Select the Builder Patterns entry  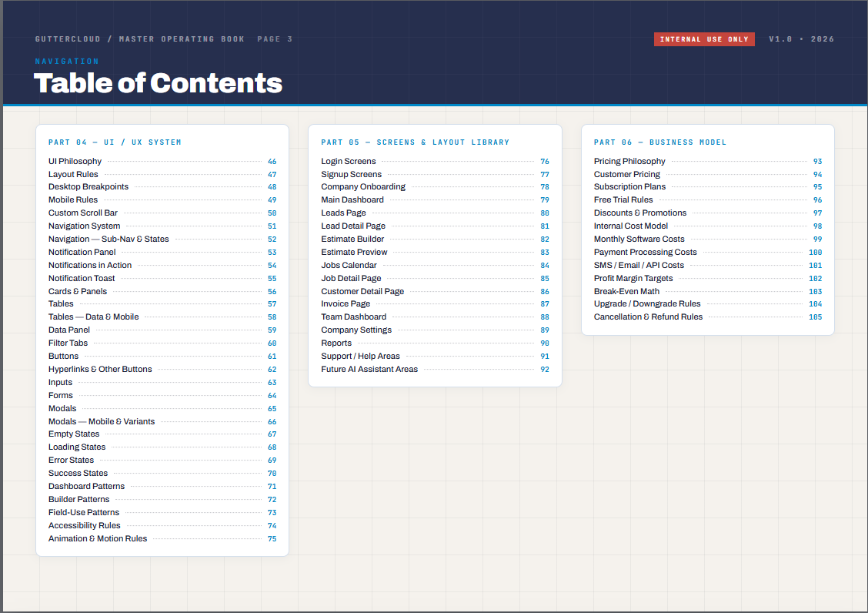pyautogui.click(x=162, y=499)
